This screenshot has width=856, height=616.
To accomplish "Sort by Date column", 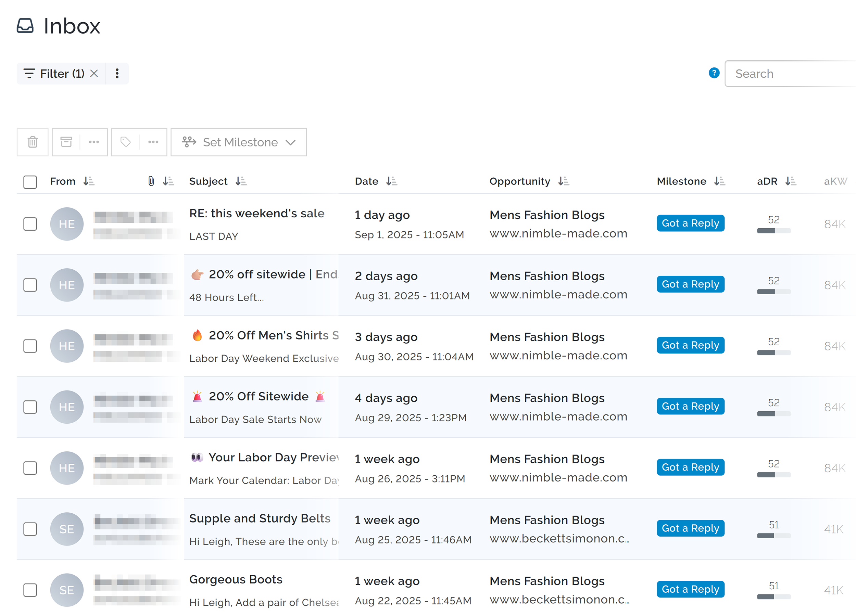I will coord(392,181).
